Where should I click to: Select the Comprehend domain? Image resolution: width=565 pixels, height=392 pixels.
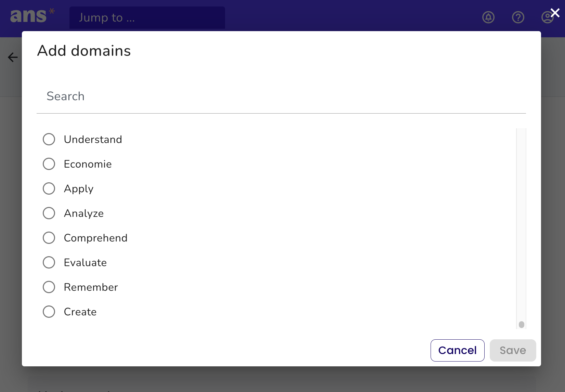pyautogui.click(x=49, y=238)
